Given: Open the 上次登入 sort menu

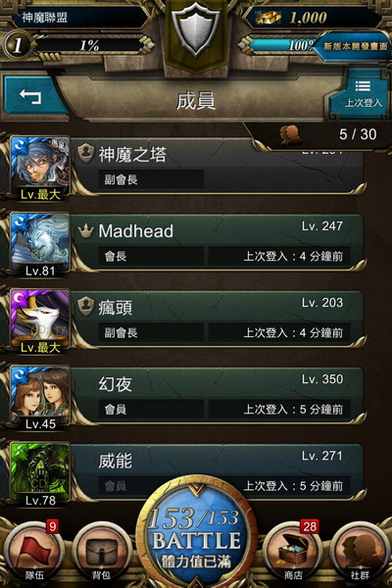Looking at the screenshot, I should (x=363, y=94).
